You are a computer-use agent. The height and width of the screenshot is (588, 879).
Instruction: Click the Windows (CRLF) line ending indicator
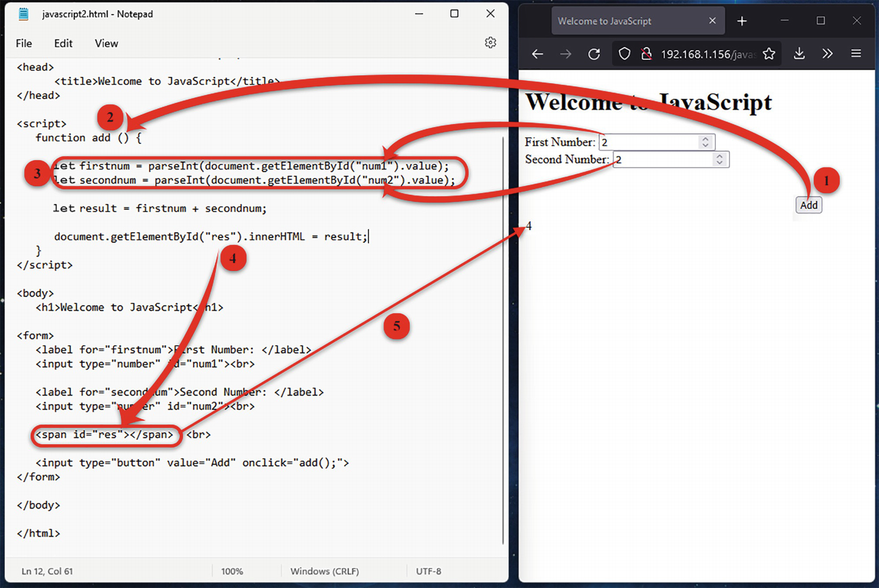click(x=324, y=571)
